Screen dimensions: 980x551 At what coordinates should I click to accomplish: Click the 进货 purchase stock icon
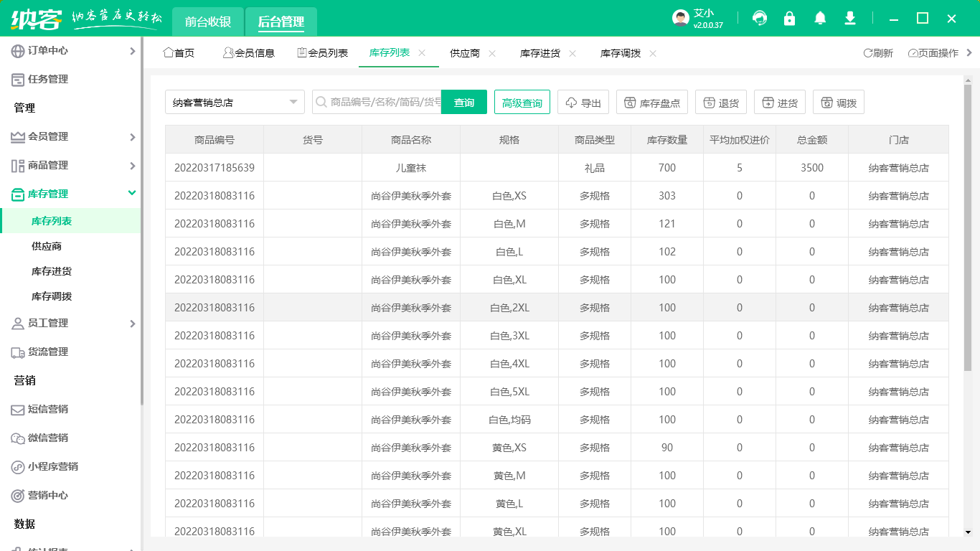pyautogui.click(x=779, y=102)
